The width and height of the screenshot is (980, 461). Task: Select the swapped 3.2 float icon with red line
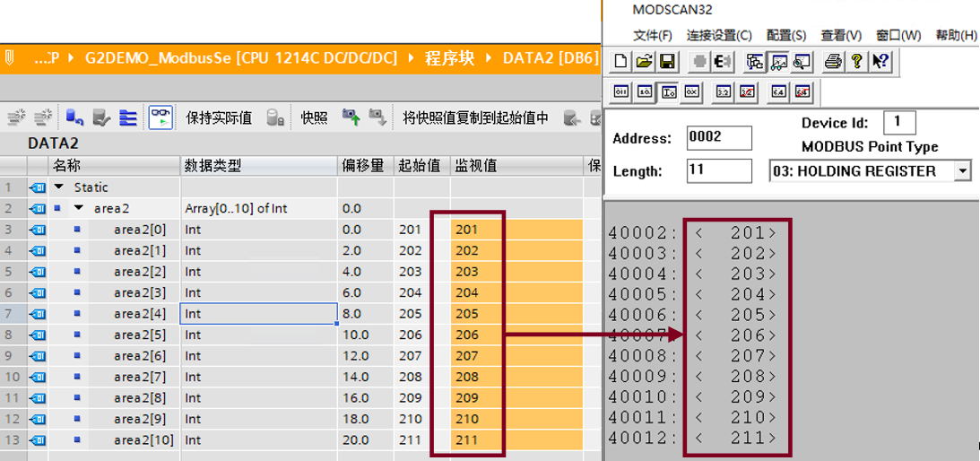[747, 92]
